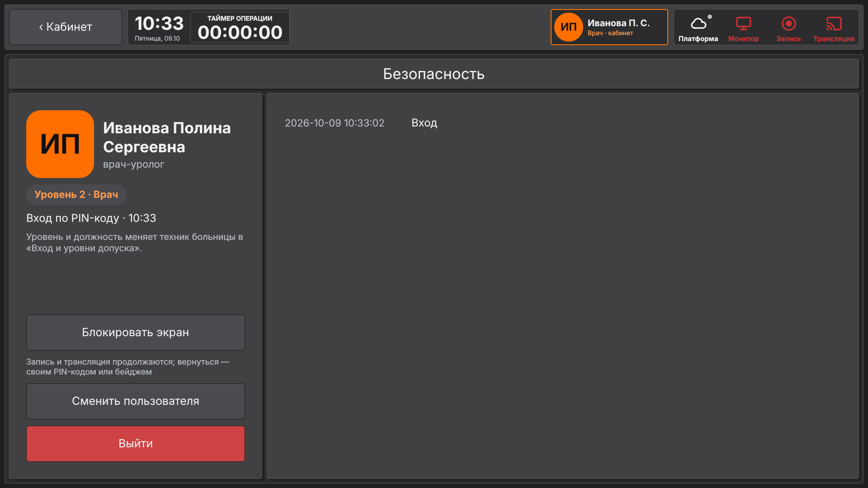Click the 2026-10-09 10:33:02 timestamp

pos(335,123)
